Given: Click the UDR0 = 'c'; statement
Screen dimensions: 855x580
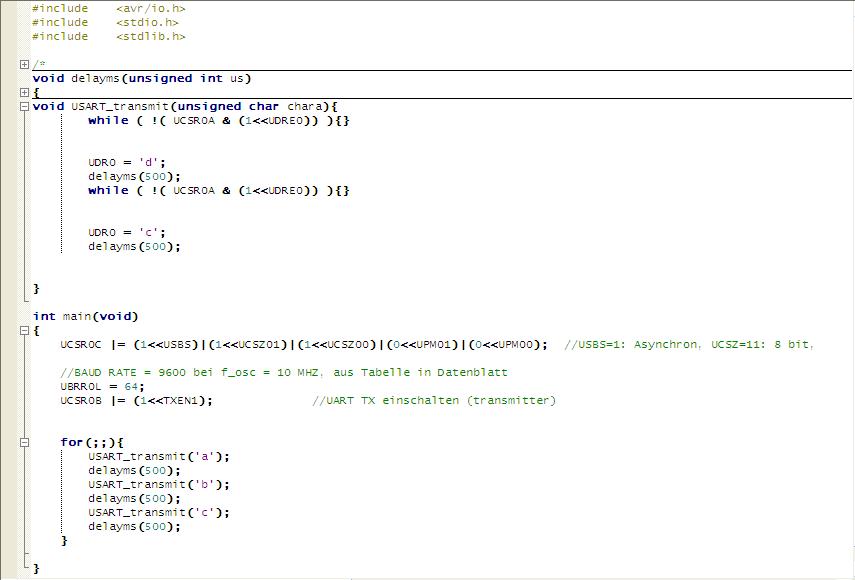Looking at the screenshot, I should pyautogui.click(x=127, y=233).
